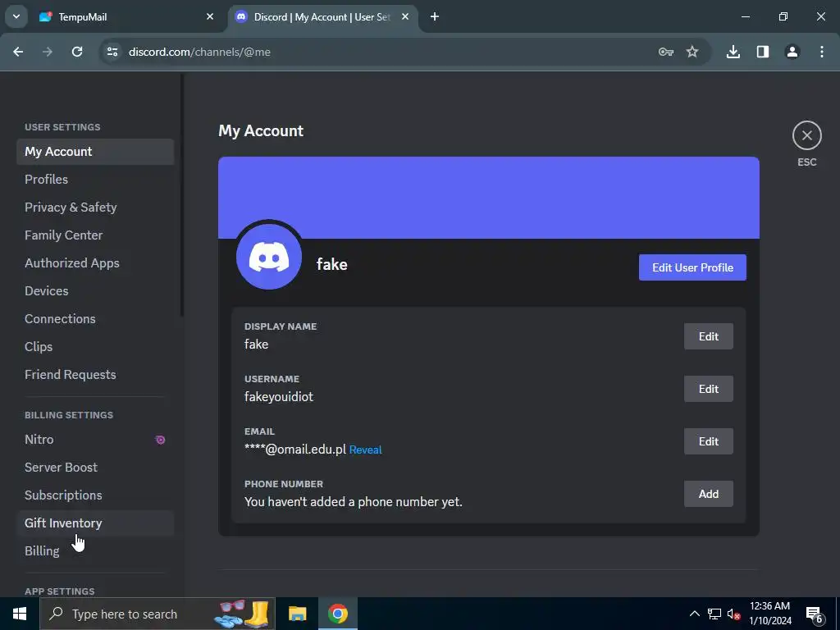Open Profiles settings
The image size is (840, 630).
[x=95, y=180]
